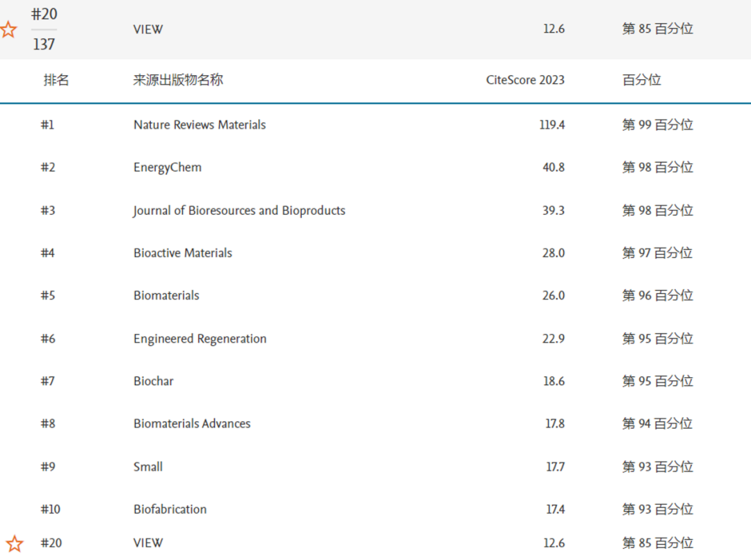Click the 来源出版物名称 column header
The width and height of the screenshot is (751, 560).
178,80
